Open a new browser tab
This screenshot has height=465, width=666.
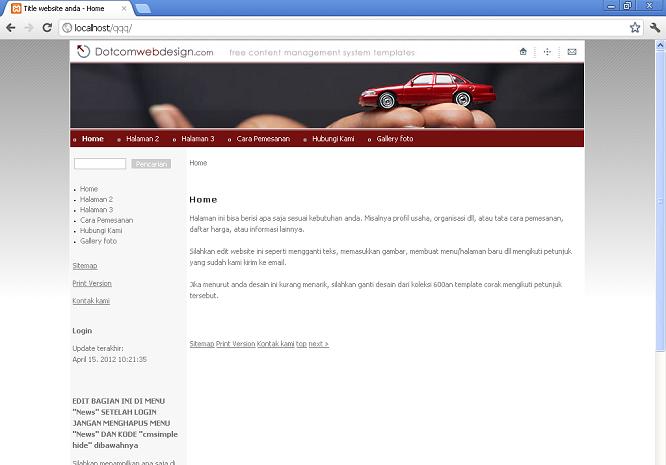pyautogui.click(x=143, y=8)
